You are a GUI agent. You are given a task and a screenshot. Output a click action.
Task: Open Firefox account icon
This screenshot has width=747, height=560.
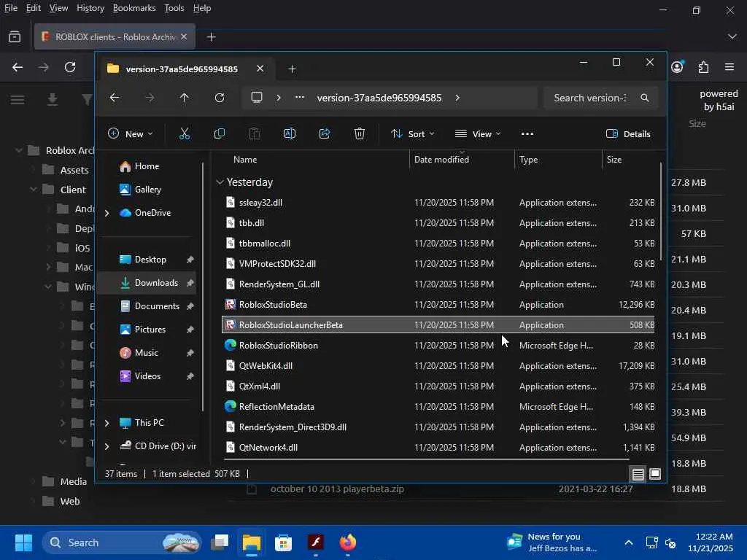tap(677, 67)
